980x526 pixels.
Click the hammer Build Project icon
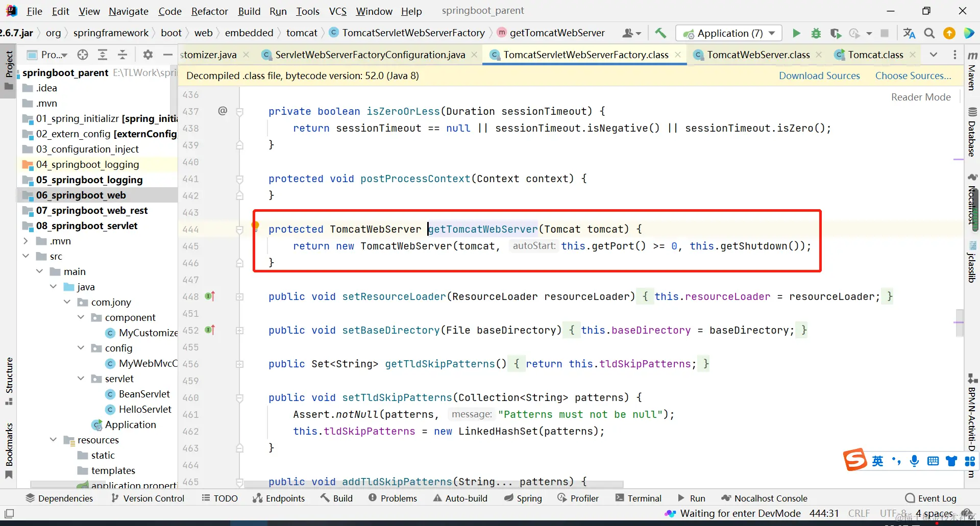[660, 33]
